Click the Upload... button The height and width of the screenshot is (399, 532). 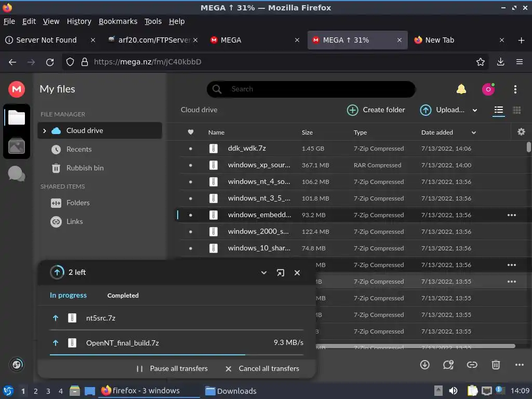[443, 110]
